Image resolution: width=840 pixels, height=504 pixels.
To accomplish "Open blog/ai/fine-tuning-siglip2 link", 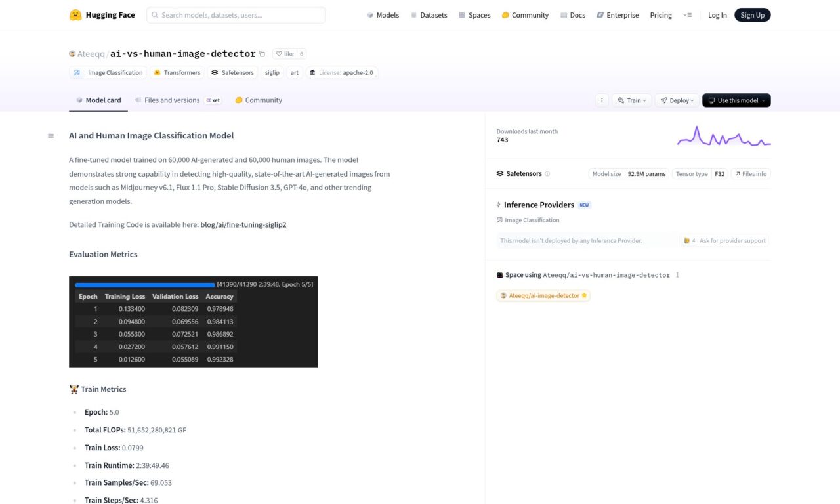I will click(x=243, y=224).
